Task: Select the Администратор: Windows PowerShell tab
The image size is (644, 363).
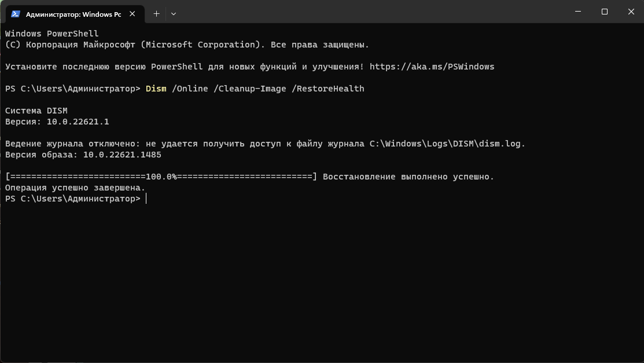Action: tap(75, 14)
